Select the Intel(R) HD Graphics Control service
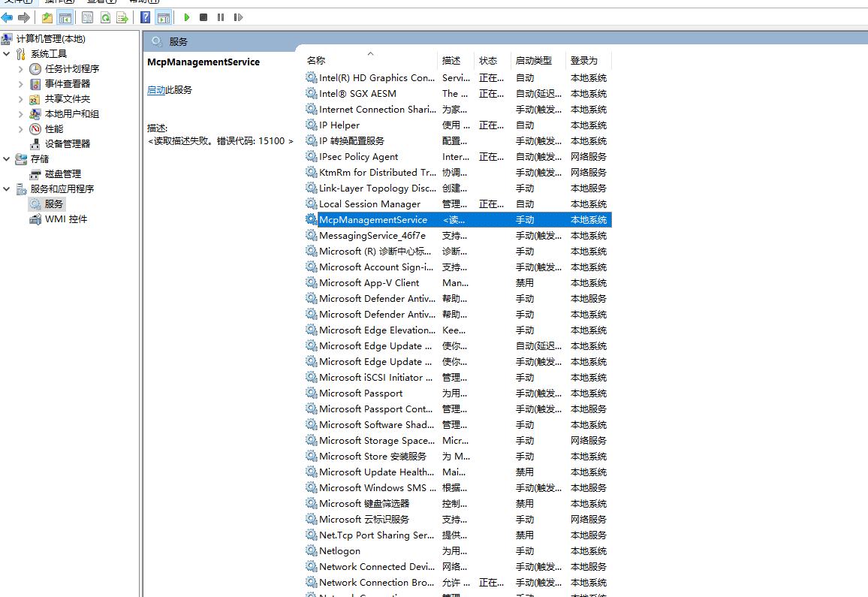The width and height of the screenshot is (868, 597). (x=458, y=78)
